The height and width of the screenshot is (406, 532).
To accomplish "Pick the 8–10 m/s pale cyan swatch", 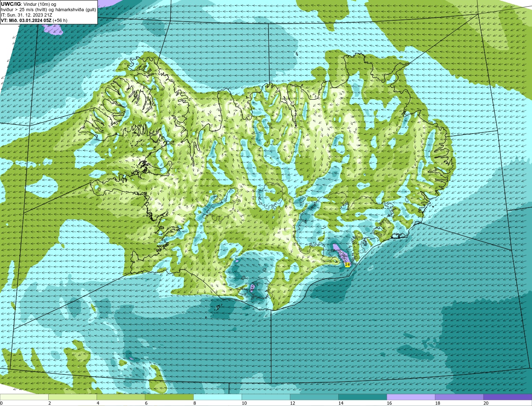I will [217, 397].
